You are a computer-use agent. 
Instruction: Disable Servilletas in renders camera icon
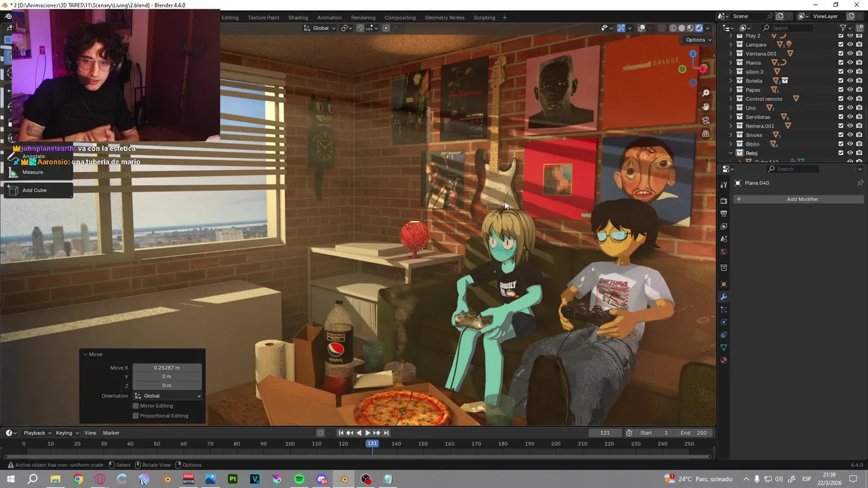(859, 117)
